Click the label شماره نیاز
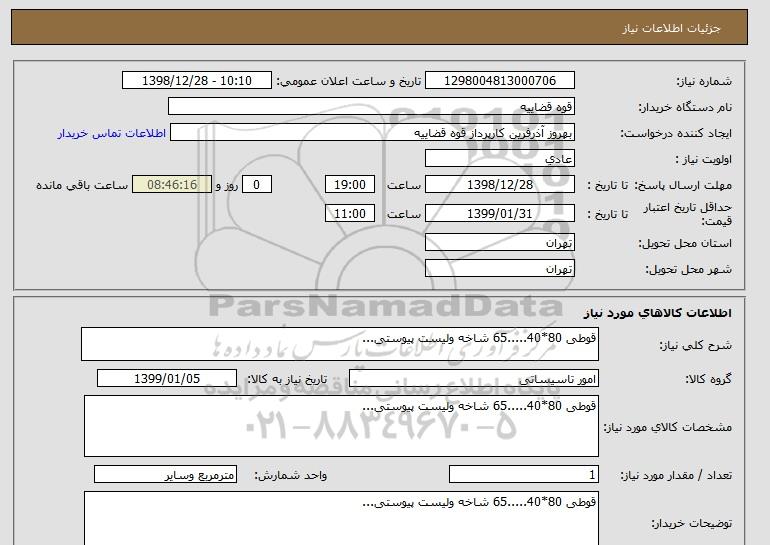 tap(704, 81)
